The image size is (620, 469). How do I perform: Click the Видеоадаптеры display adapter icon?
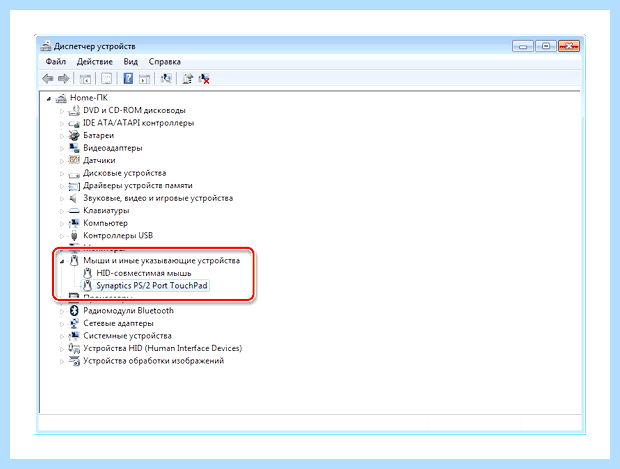point(74,148)
